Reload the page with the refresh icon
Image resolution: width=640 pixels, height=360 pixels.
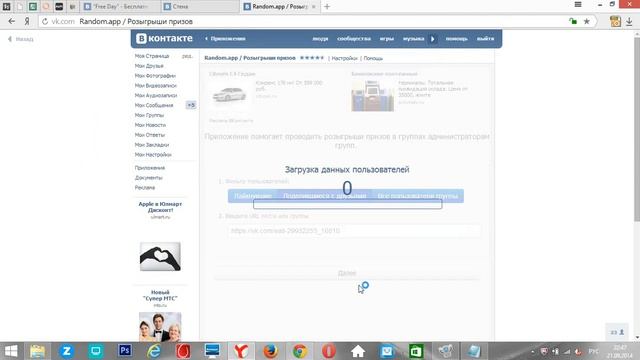tap(45, 21)
